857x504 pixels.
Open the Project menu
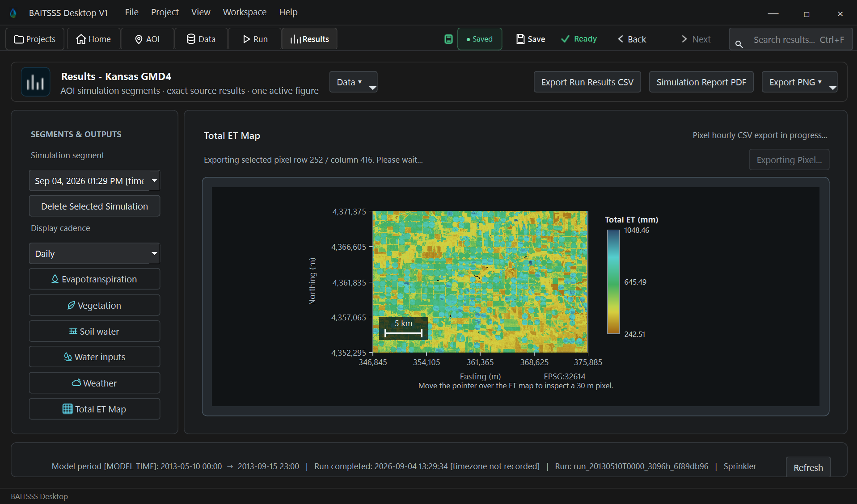pyautogui.click(x=165, y=12)
